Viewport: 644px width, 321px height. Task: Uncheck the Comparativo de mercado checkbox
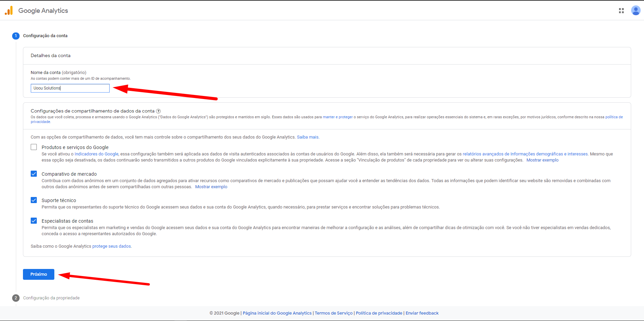(x=34, y=174)
